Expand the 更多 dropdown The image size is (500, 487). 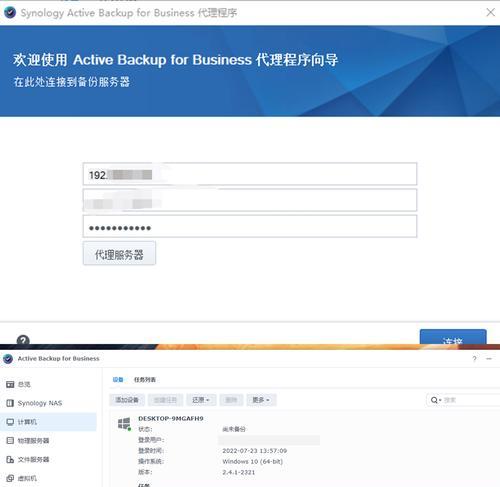coord(261,400)
